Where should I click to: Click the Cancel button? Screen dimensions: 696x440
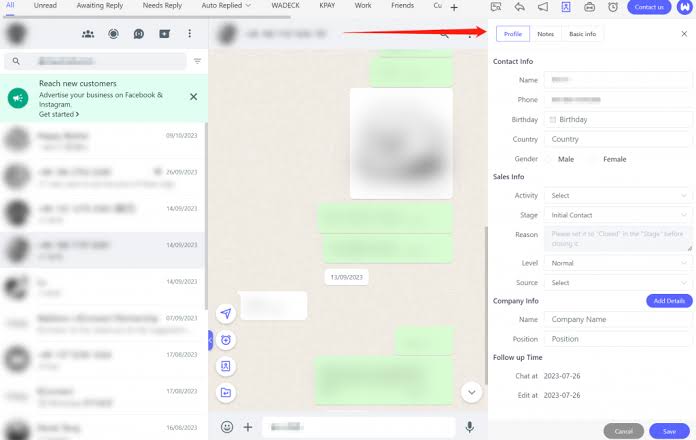click(624, 431)
